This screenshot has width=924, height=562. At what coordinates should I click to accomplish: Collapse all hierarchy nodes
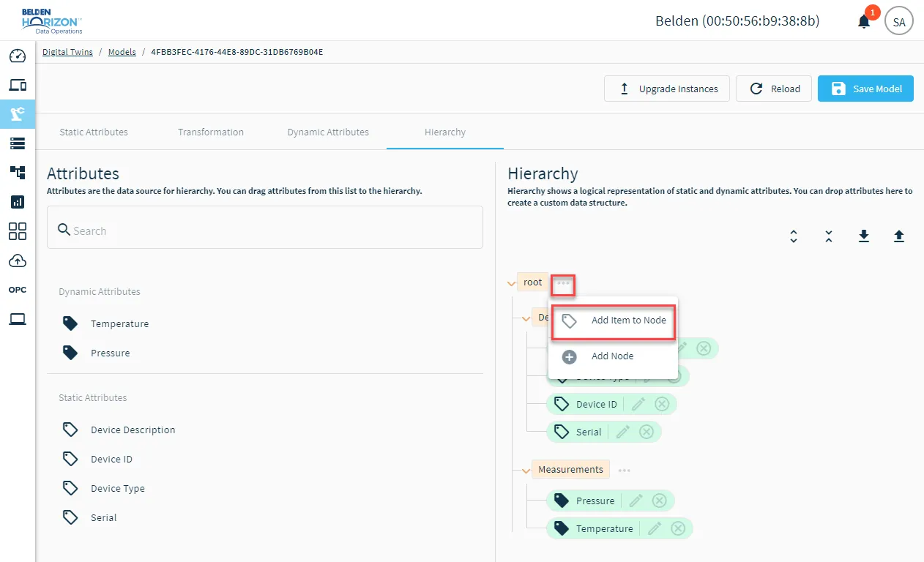click(829, 236)
